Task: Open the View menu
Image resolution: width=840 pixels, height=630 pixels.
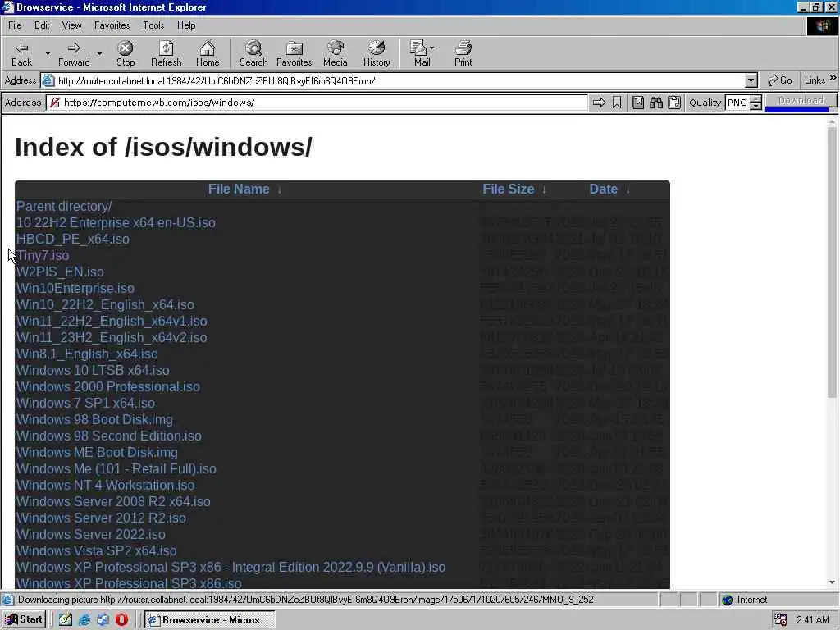Action: (x=71, y=25)
